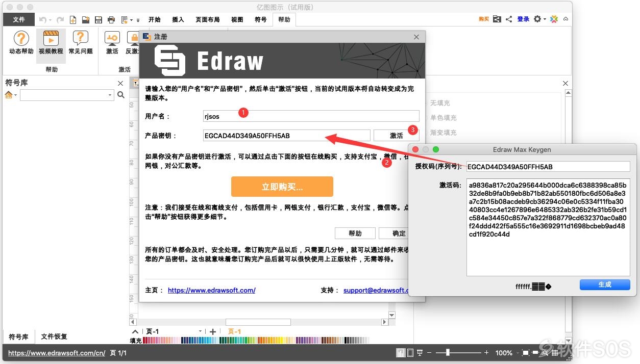Image resolution: width=640 pixels, height=364 pixels.
Task: Collapse the ribbon with the chevron
Action: (565, 19)
